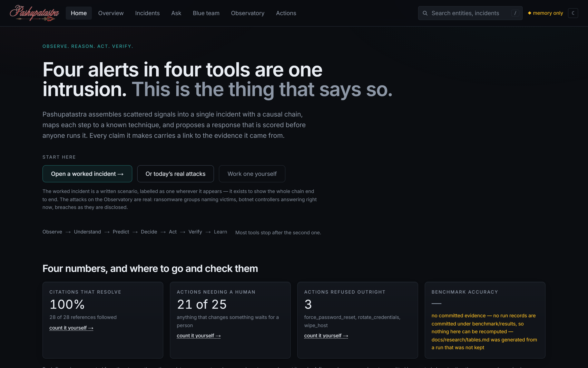This screenshot has height=368, width=588.
Task: Follow count it yourself under Actions refused outright
Action: click(326, 336)
